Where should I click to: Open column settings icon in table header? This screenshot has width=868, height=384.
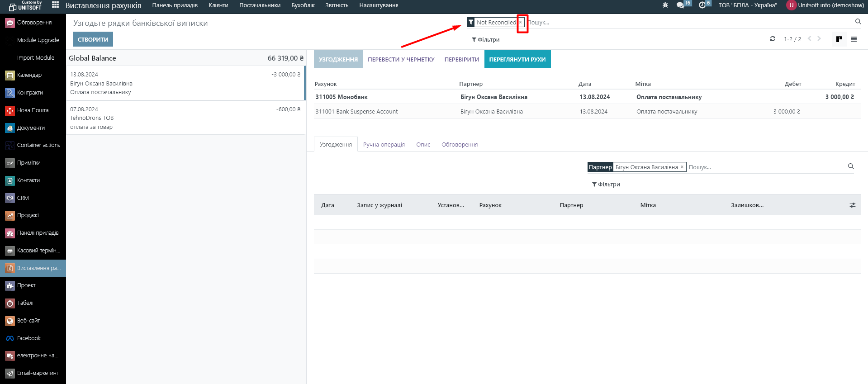click(x=852, y=205)
